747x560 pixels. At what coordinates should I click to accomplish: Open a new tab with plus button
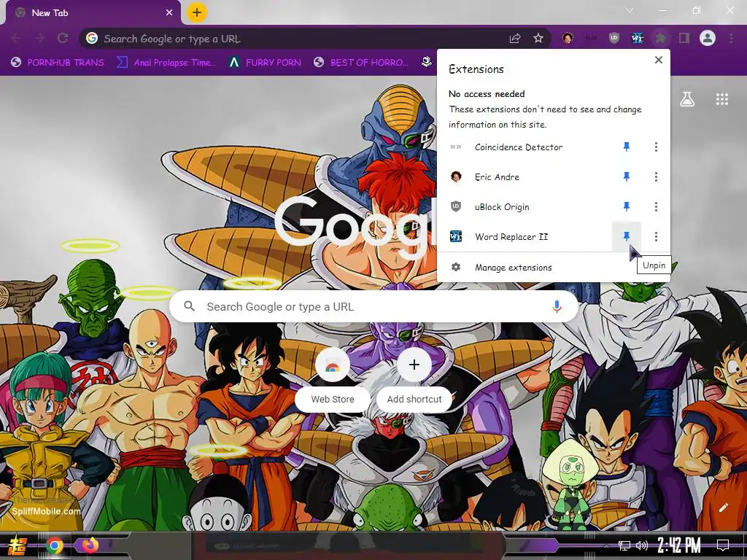pos(197,12)
